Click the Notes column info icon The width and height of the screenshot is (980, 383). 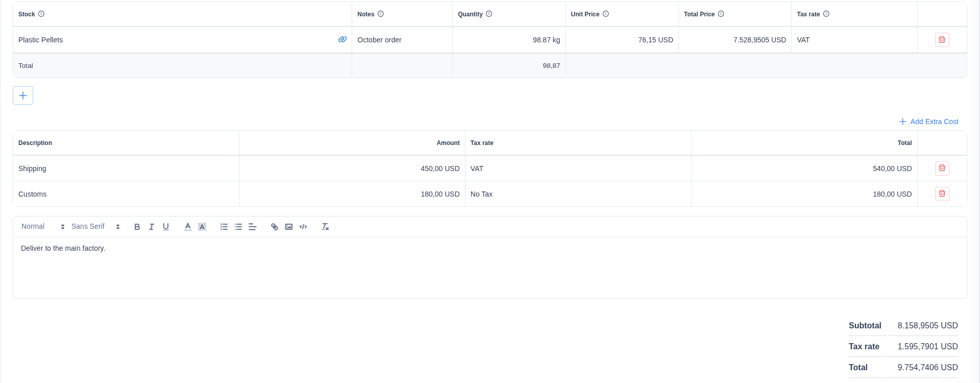pyautogui.click(x=381, y=14)
